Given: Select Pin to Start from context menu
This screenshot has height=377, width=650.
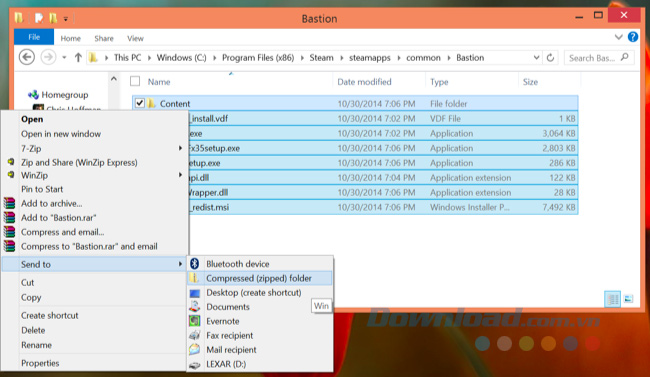Looking at the screenshot, I should (x=42, y=189).
